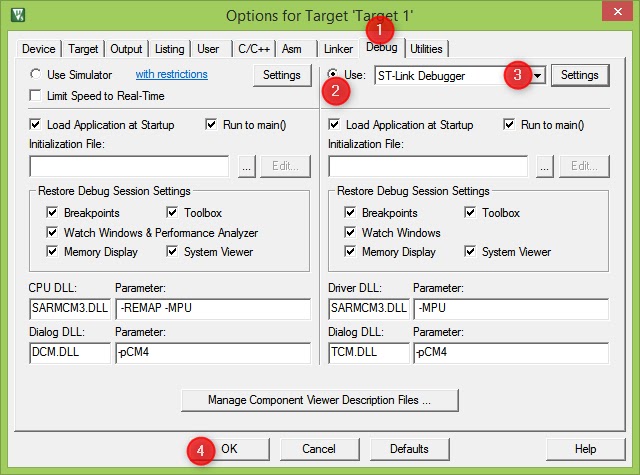The width and height of the screenshot is (640, 475).
Task: Open the Output tab
Action: [x=126, y=49]
